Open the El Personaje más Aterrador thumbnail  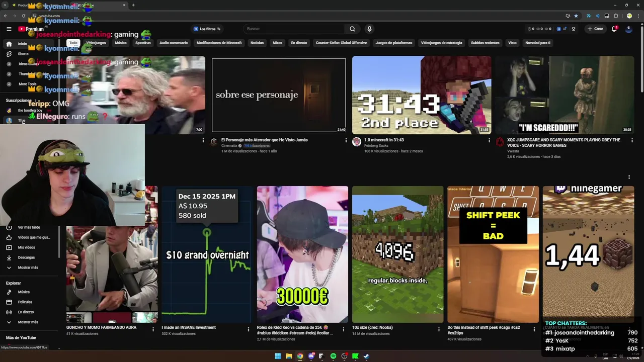tap(279, 95)
